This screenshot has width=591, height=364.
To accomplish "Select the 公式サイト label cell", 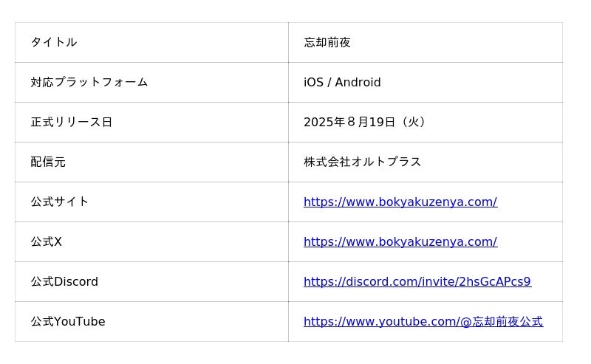I will (60, 202).
